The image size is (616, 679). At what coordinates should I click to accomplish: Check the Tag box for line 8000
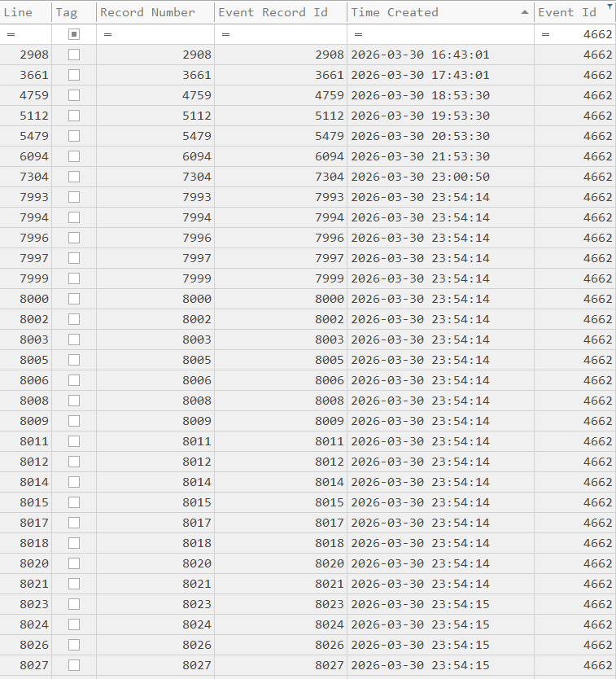pos(74,299)
